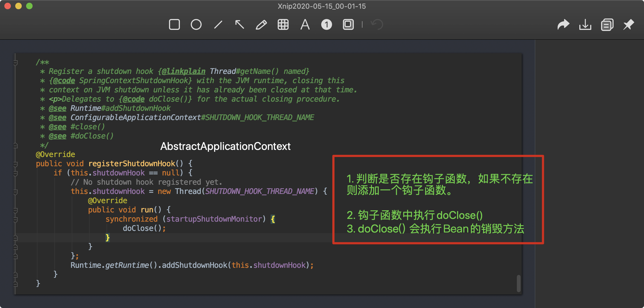Select the highlight border tool
This screenshot has height=308, width=644.
pyautogui.click(x=348, y=24)
